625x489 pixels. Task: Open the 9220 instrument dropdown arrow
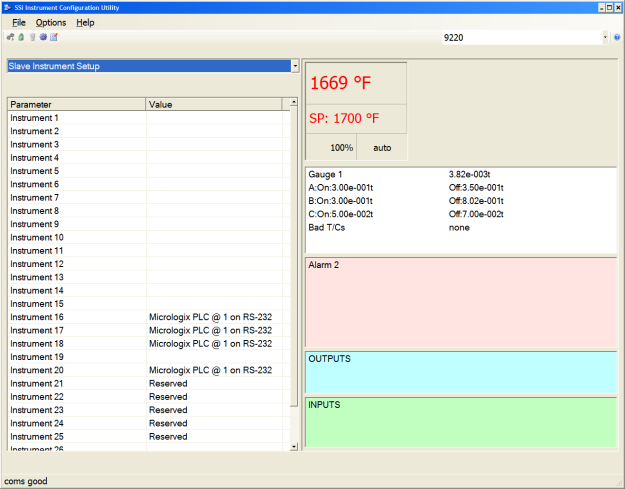point(605,37)
